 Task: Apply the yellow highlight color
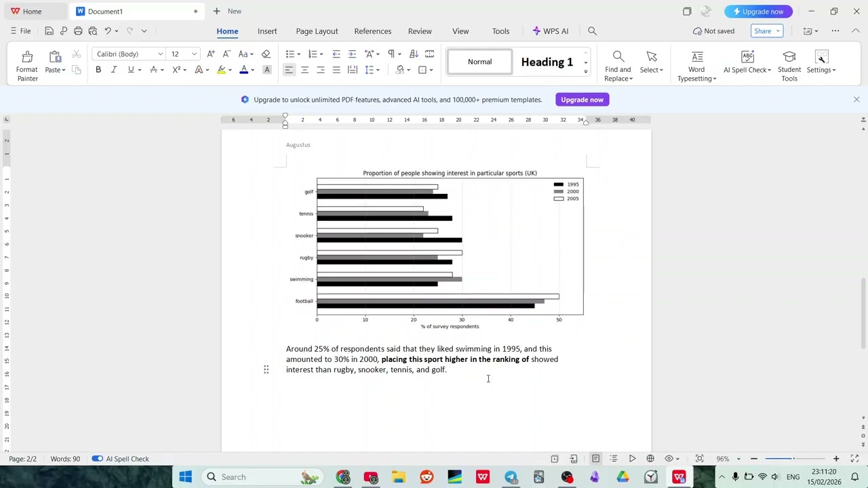221,70
